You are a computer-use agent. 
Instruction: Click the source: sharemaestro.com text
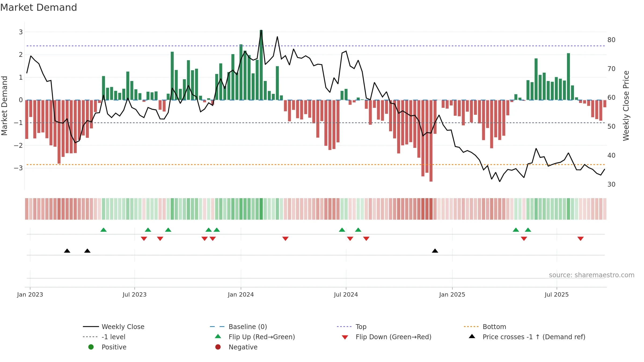[x=592, y=275]
